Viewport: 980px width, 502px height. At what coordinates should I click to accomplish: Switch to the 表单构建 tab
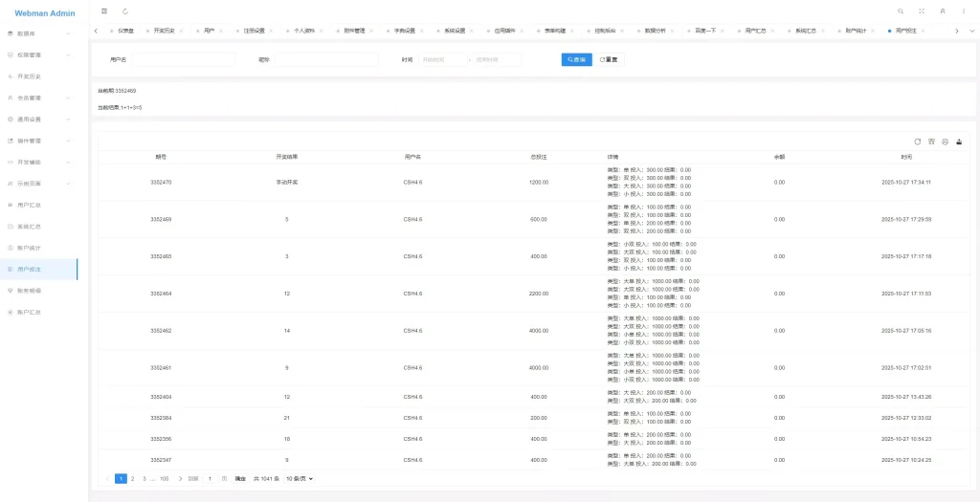(554, 31)
